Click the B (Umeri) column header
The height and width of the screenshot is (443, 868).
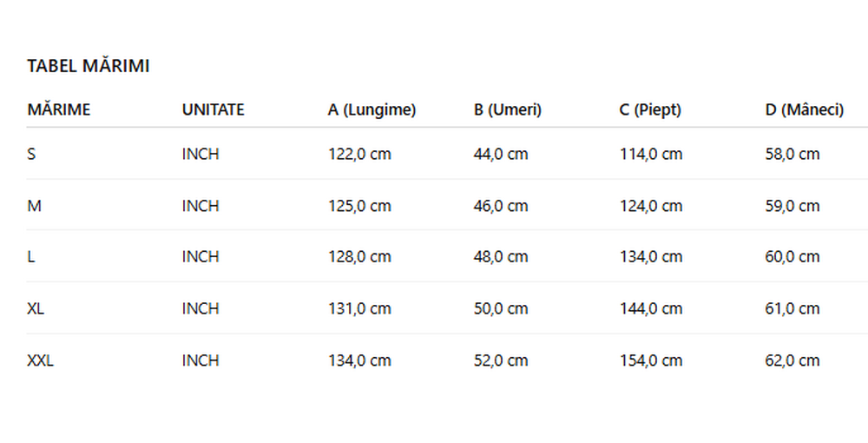[508, 109]
